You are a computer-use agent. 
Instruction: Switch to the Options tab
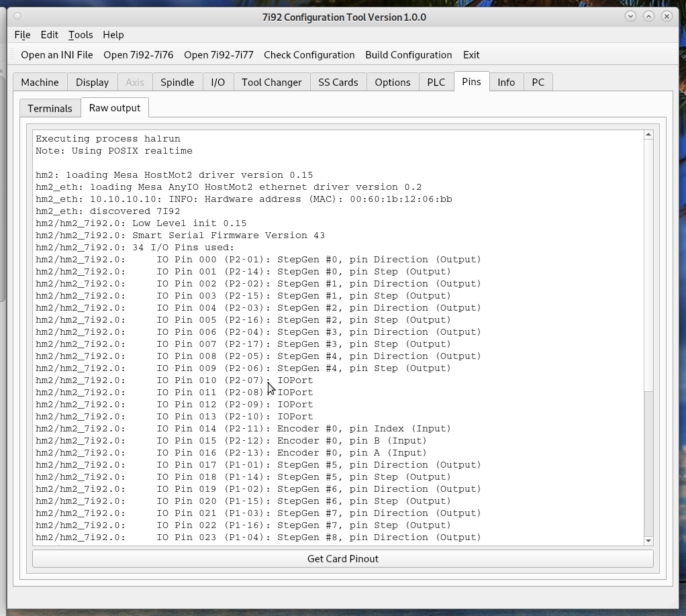click(393, 83)
